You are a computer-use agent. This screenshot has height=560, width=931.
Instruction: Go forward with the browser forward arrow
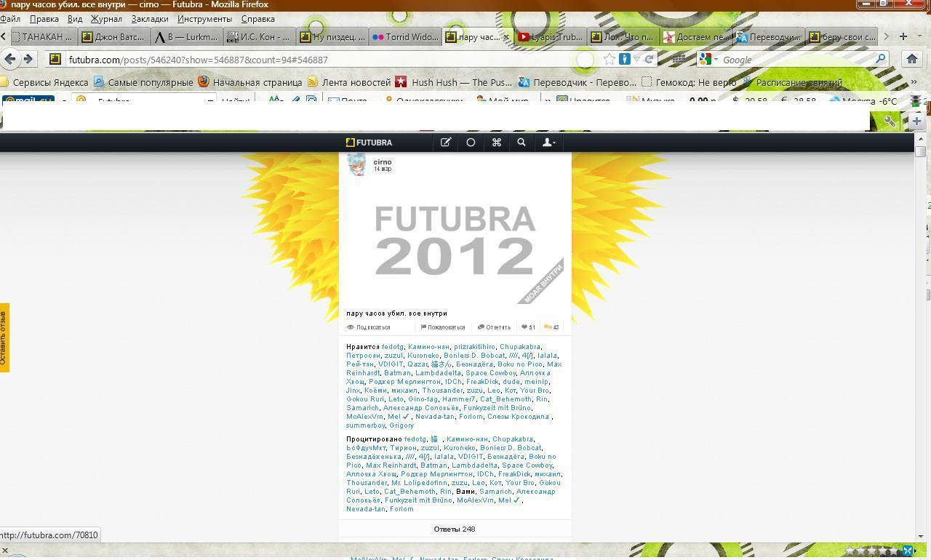tap(28, 59)
